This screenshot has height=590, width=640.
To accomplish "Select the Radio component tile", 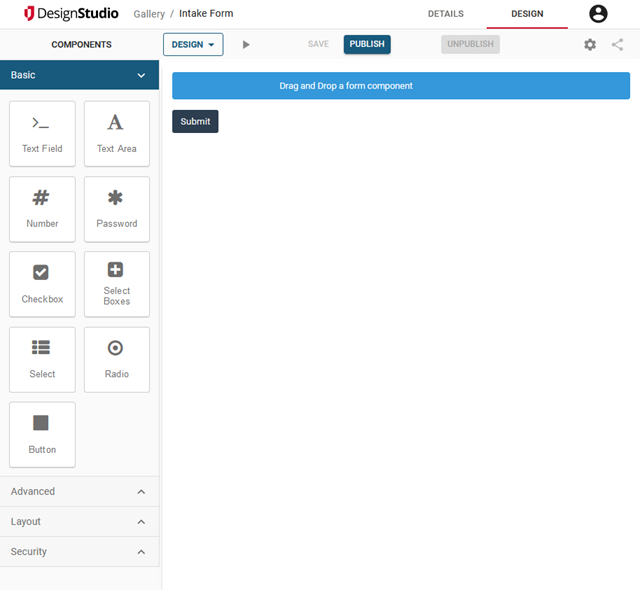I will coord(117,359).
